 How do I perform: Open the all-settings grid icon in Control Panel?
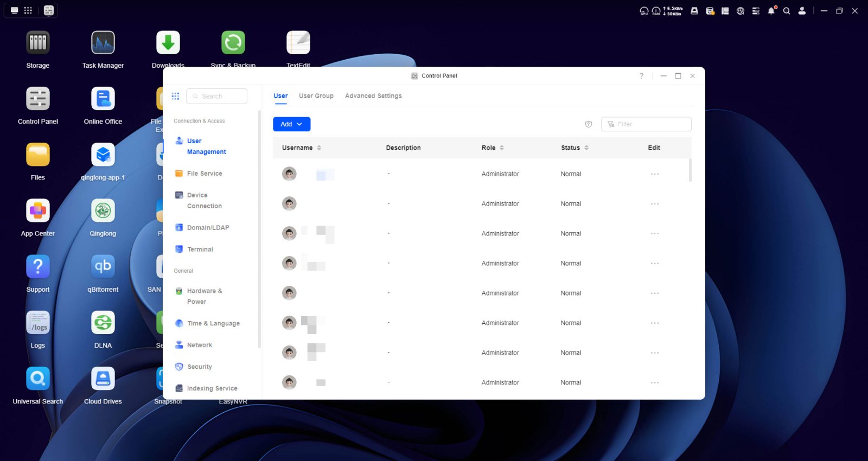point(175,96)
